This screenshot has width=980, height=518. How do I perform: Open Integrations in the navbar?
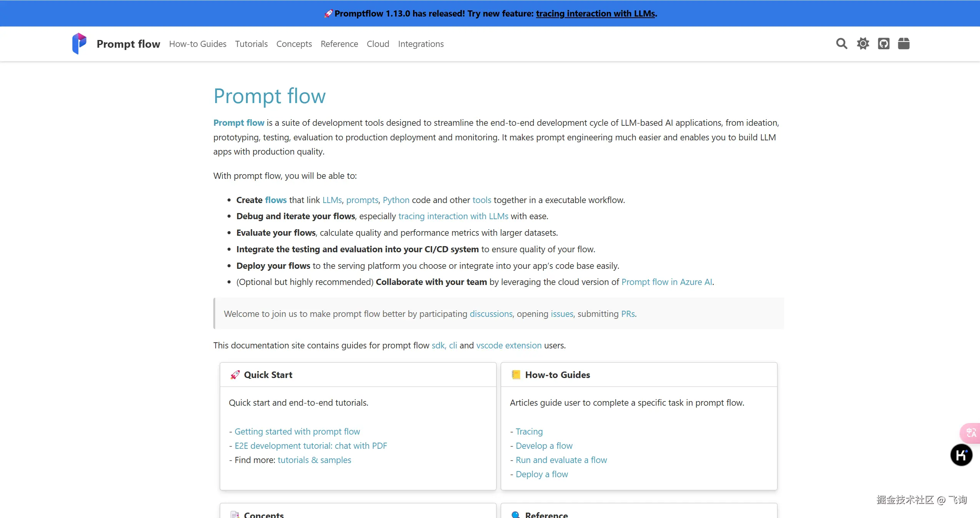(420, 44)
